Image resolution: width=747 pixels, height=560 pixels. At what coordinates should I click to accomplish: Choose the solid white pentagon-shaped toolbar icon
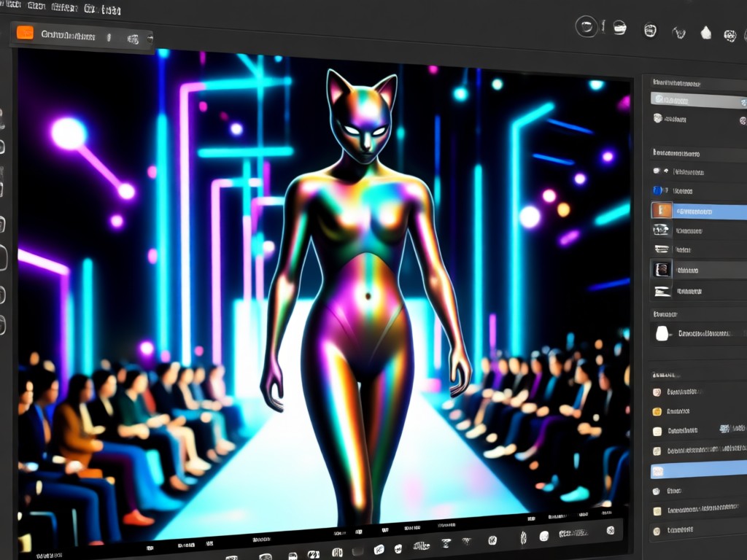coord(705,32)
